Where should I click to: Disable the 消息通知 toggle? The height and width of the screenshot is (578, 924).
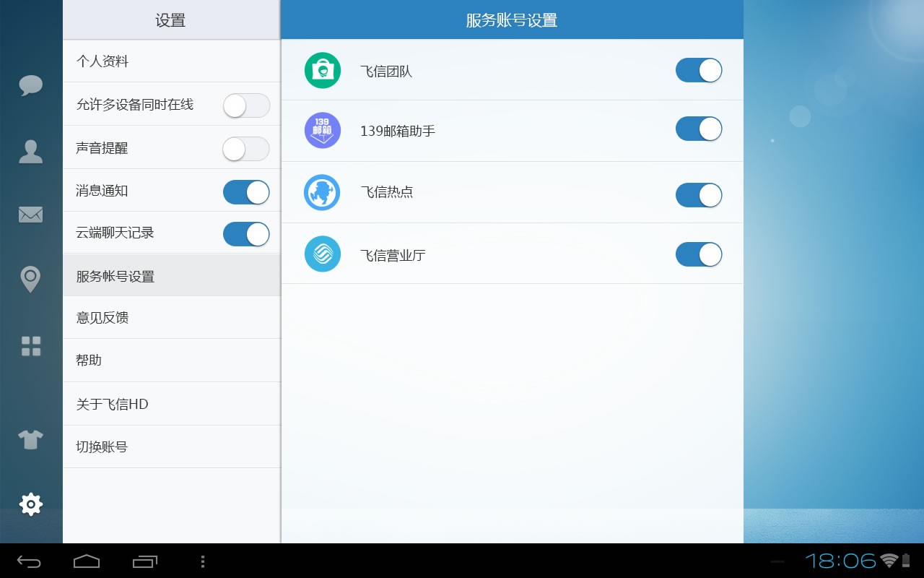point(246,191)
